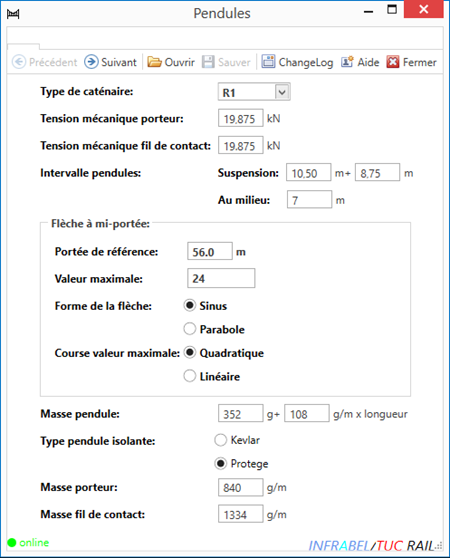Click the Valeur maximale input field

point(221,278)
